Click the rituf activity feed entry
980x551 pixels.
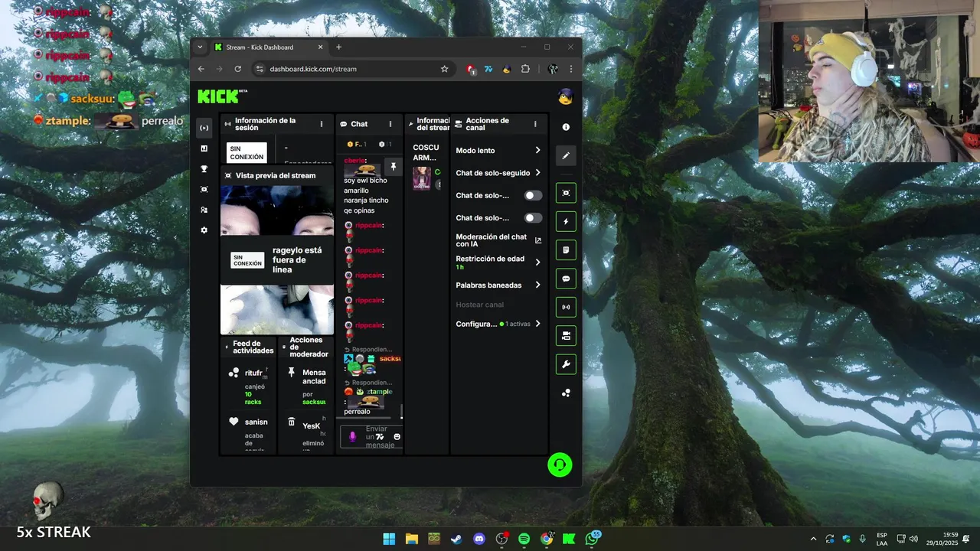248,386
